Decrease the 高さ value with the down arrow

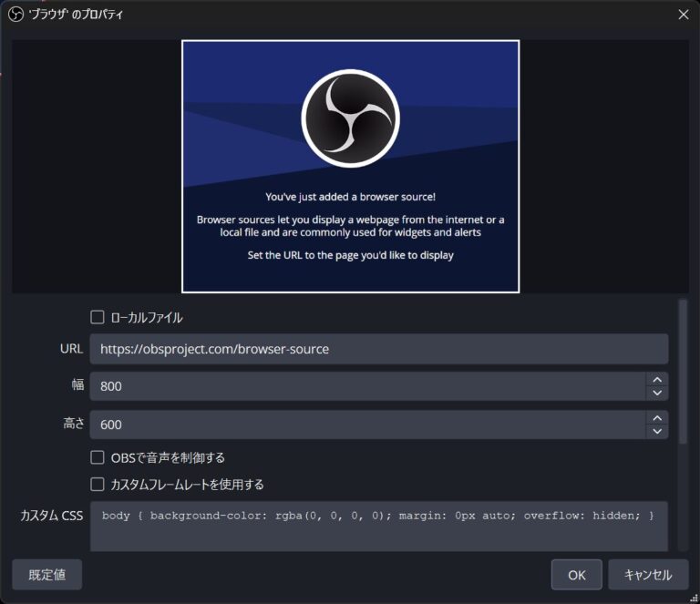pyautogui.click(x=656, y=431)
